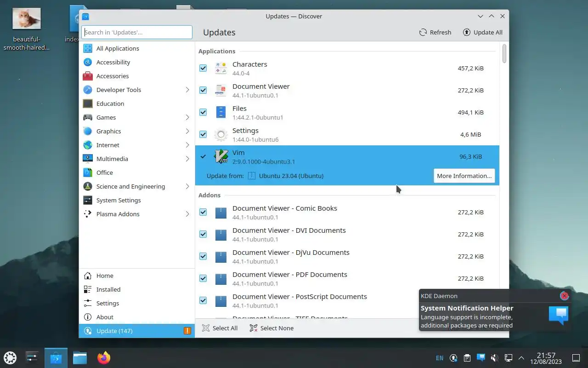Image resolution: width=588 pixels, height=368 pixels.
Task: Select Accessibility category
Action: (x=137, y=62)
